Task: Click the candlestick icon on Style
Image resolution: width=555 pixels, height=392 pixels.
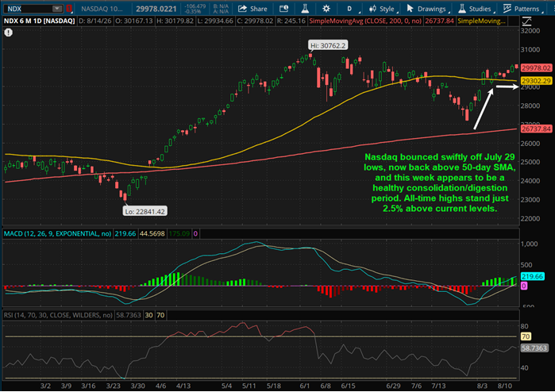Action: tap(372, 9)
